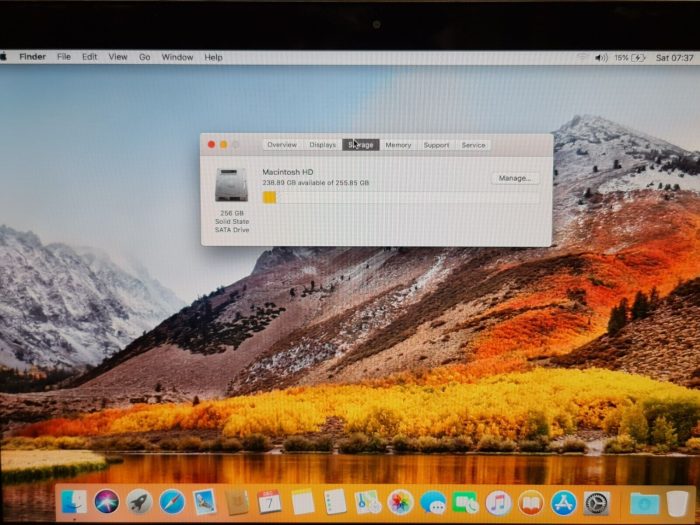
Task: Open the View menu
Action: (118, 57)
